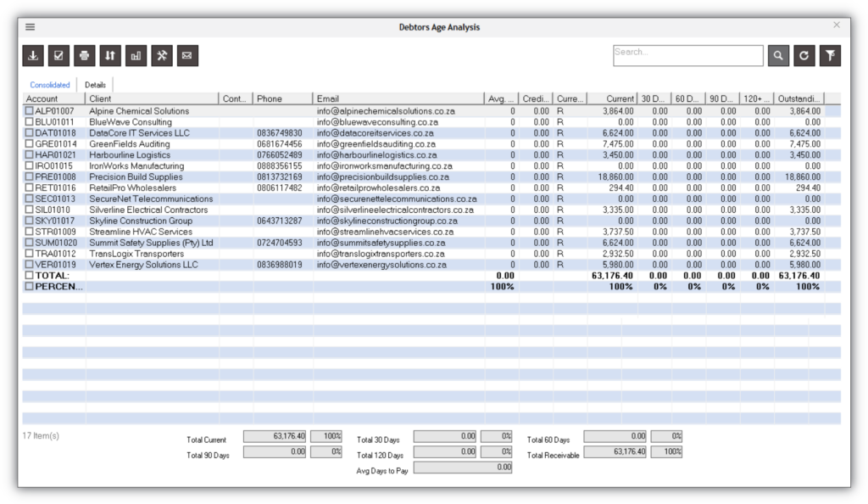Sort by the Client column header

click(x=152, y=98)
